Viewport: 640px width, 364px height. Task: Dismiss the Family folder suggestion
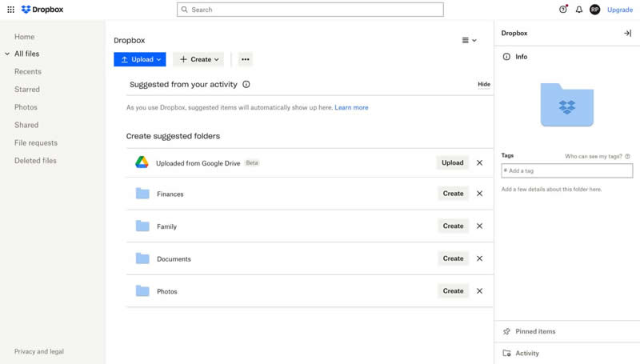(x=479, y=226)
